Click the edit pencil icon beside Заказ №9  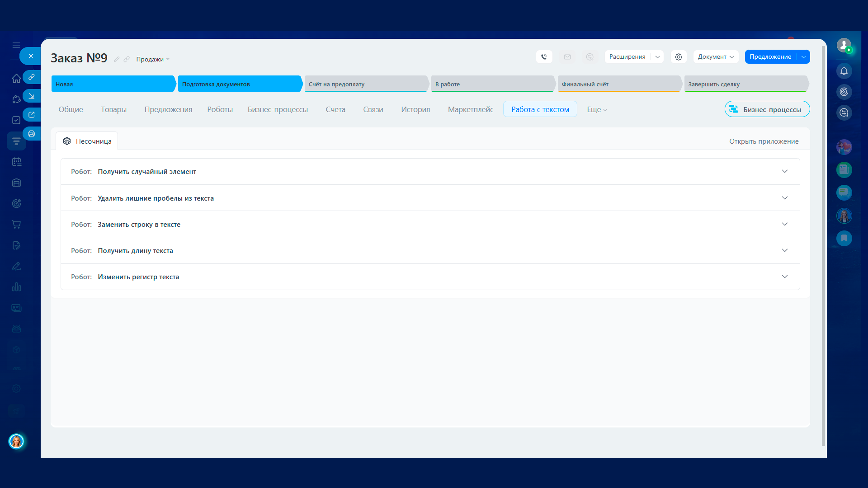click(x=117, y=59)
